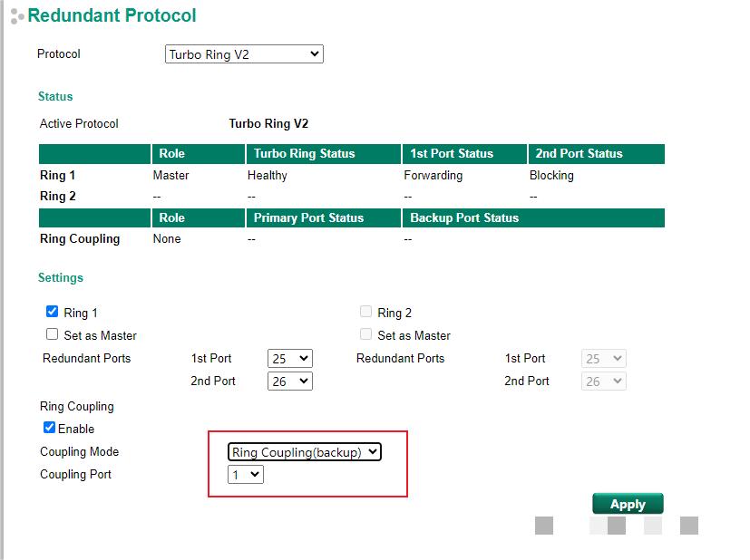The width and height of the screenshot is (750, 560).
Task: Click the Coupling Port label
Action: 75,475
